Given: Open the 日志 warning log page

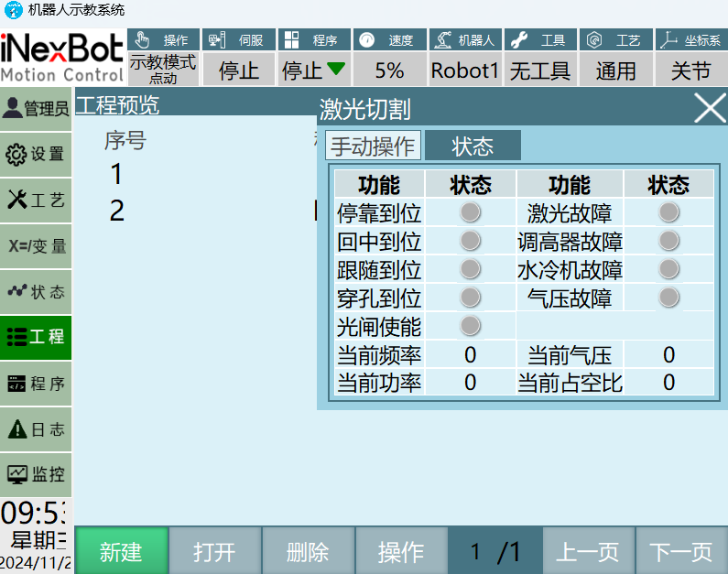Looking at the screenshot, I should point(36,429).
